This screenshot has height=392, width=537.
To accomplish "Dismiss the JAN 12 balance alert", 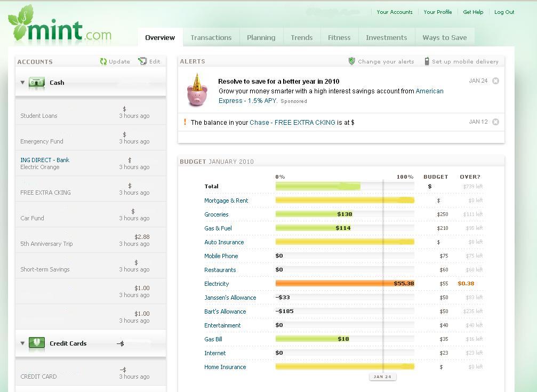I will (495, 122).
